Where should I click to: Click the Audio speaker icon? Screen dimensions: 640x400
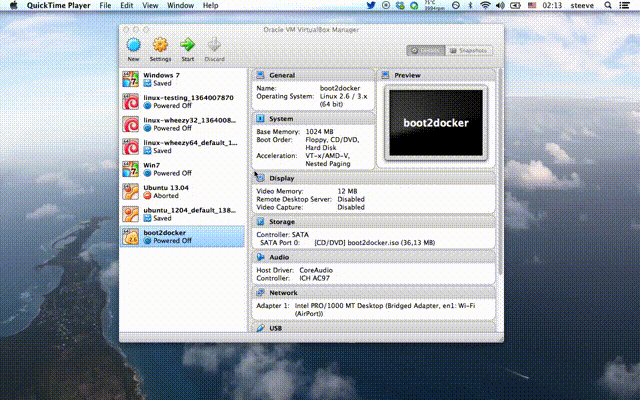pyautogui.click(x=260, y=257)
